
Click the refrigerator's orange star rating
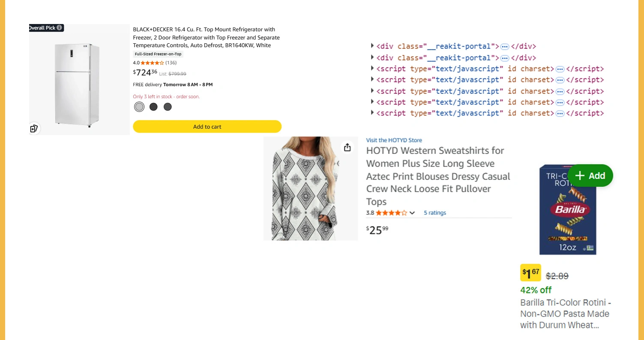[152, 63]
